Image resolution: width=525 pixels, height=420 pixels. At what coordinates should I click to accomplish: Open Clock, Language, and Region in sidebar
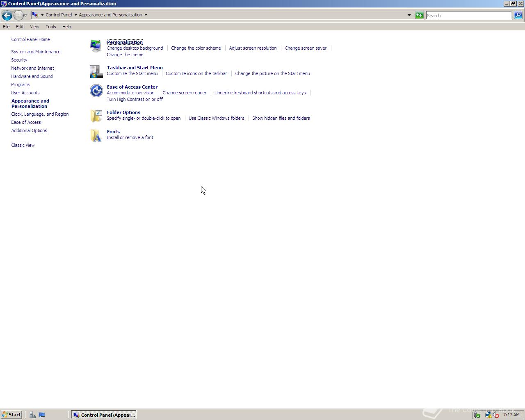(40, 114)
